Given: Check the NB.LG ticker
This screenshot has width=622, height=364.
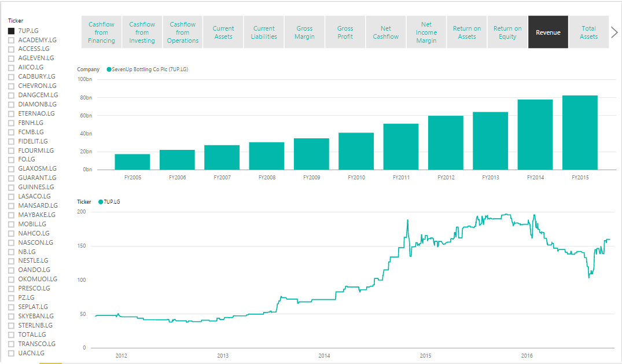Looking at the screenshot, I should (x=10, y=252).
